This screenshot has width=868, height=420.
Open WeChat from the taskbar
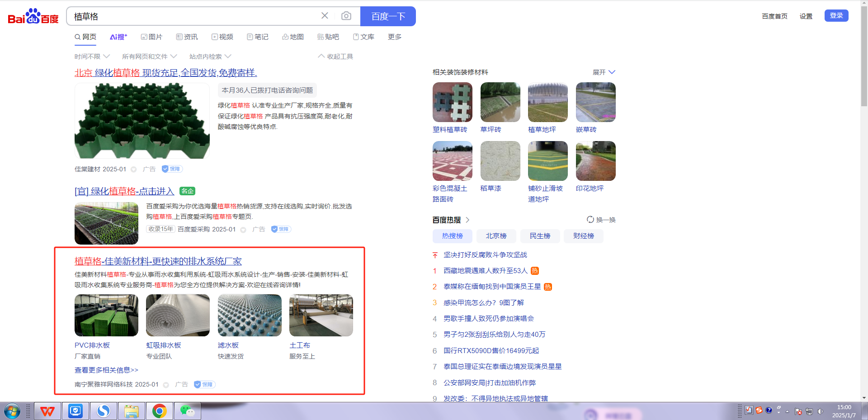pyautogui.click(x=187, y=411)
